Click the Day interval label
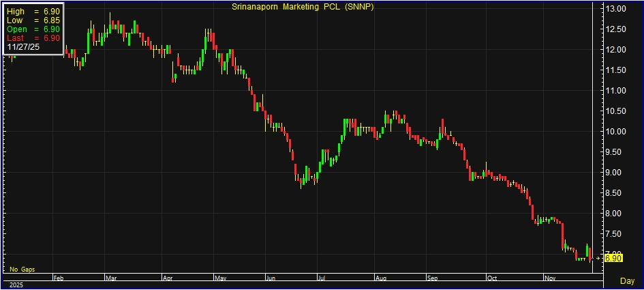 [628, 281]
